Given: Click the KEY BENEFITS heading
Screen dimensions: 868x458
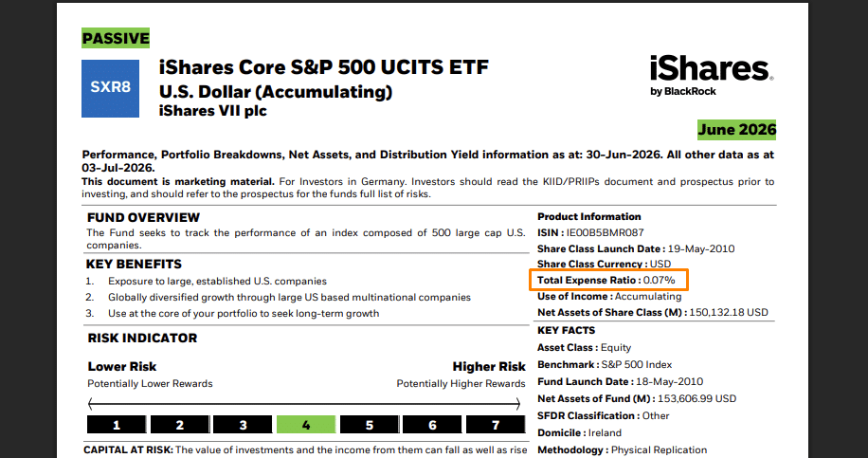Looking at the screenshot, I should (x=134, y=265).
